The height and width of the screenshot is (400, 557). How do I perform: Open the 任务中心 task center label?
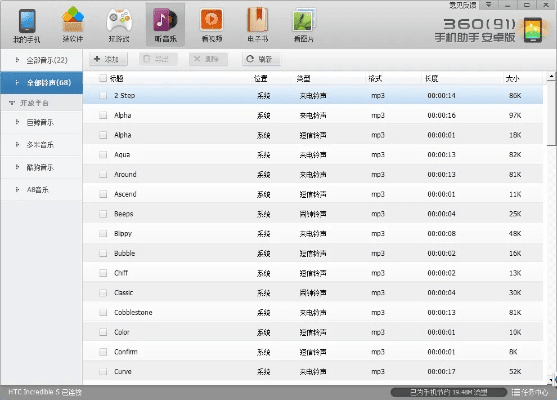535,392
